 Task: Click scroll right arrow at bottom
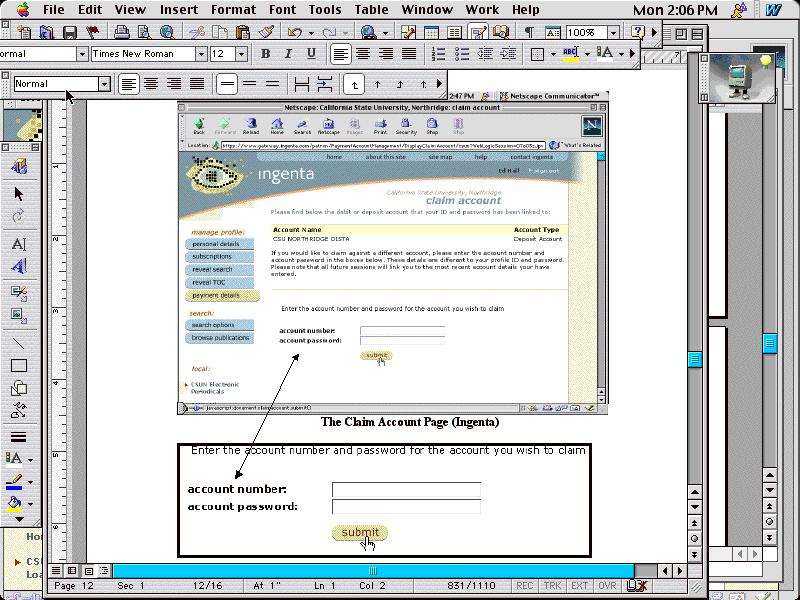(679, 570)
